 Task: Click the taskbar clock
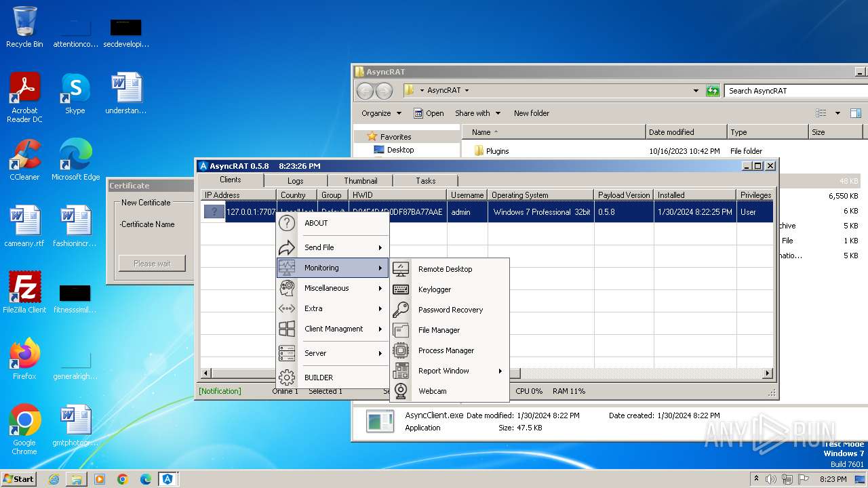[833, 479]
